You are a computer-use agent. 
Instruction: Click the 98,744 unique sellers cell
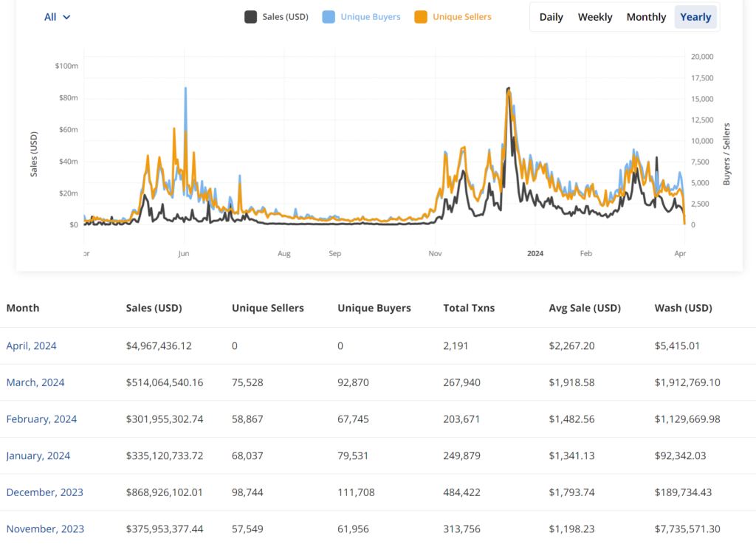point(247,492)
